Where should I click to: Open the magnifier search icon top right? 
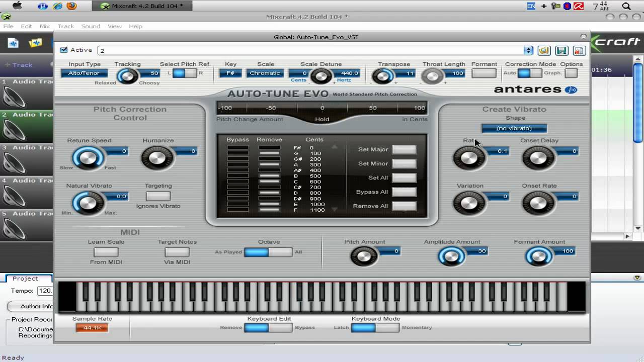tap(626, 6)
